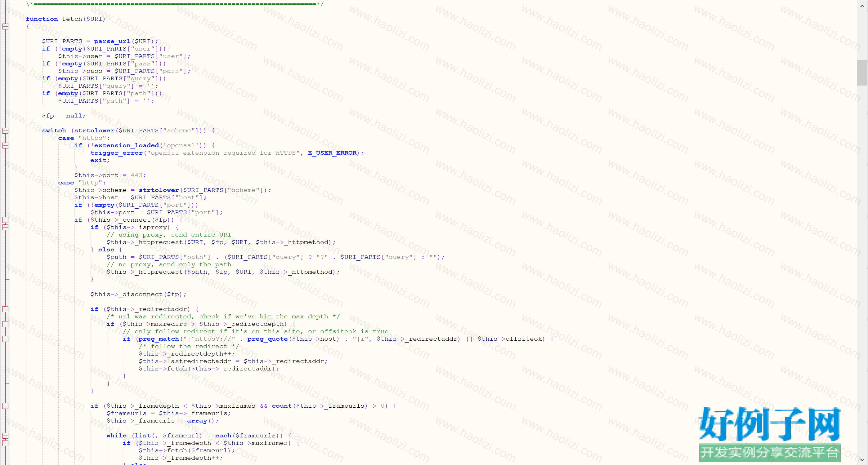Fold the _framedepth if block inside the while loop
868x465 pixels.
pos(5,443)
